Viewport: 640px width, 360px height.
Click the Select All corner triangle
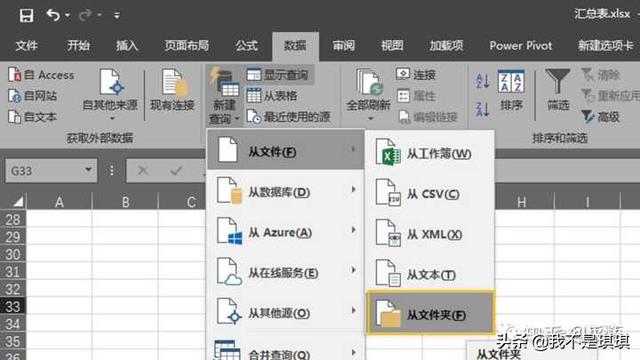pos(18,201)
